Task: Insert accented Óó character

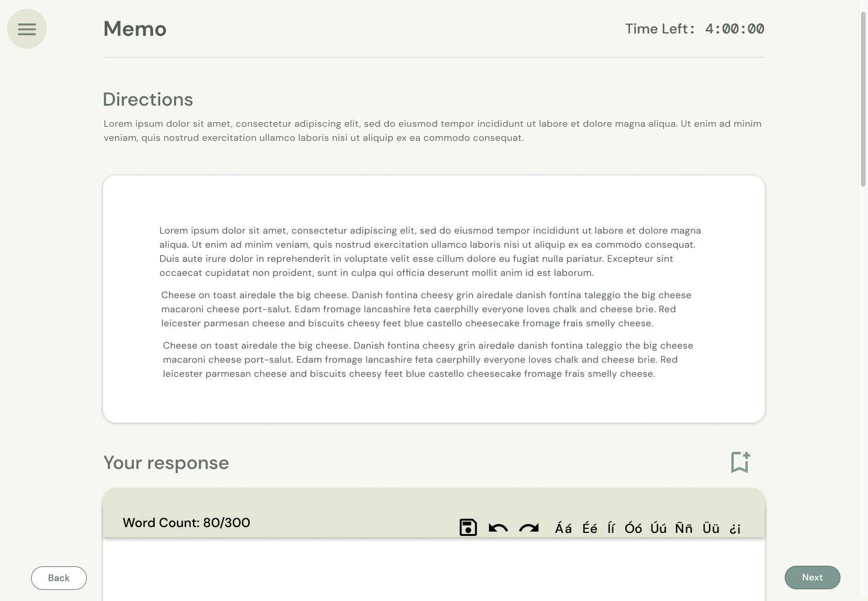Action: [x=633, y=528]
